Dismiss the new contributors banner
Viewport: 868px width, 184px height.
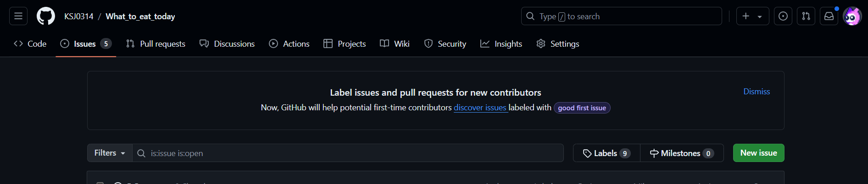(757, 92)
